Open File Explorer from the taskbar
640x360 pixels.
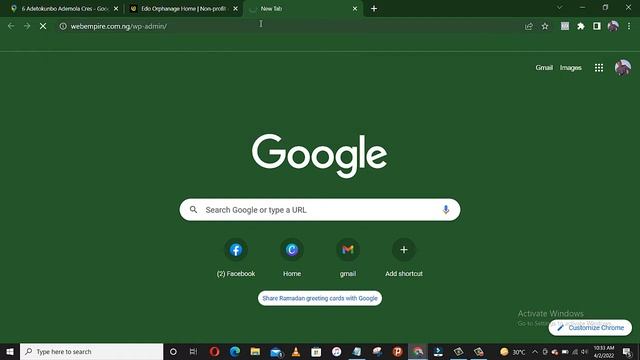coord(255,351)
